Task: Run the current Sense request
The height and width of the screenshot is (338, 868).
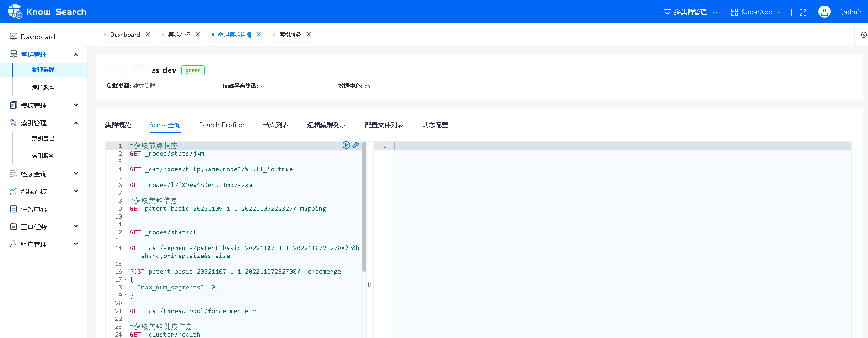Action: [x=346, y=145]
